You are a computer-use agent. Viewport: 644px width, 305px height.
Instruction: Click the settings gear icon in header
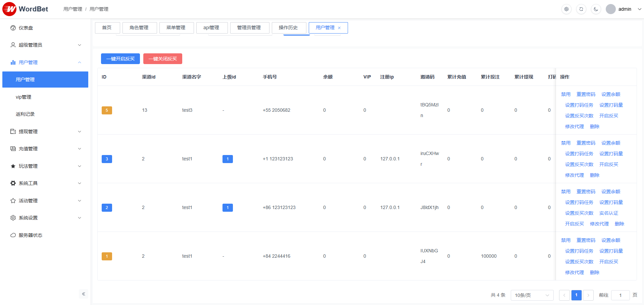(566, 9)
